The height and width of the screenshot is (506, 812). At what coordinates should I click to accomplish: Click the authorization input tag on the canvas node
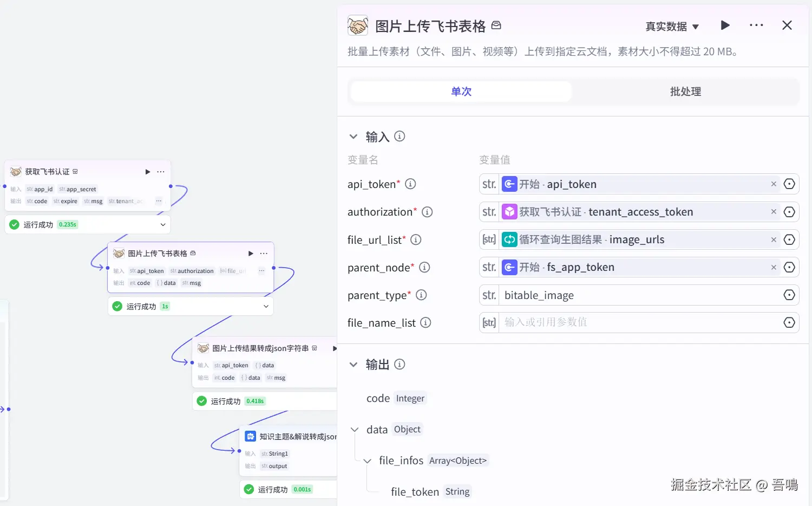[192, 271]
